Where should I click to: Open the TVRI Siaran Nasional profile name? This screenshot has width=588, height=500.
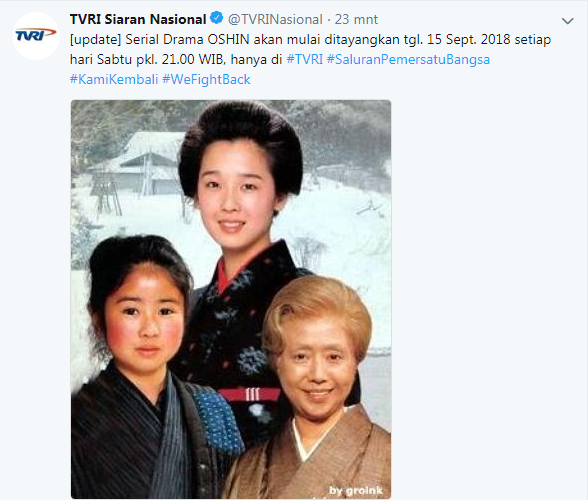[138, 19]
